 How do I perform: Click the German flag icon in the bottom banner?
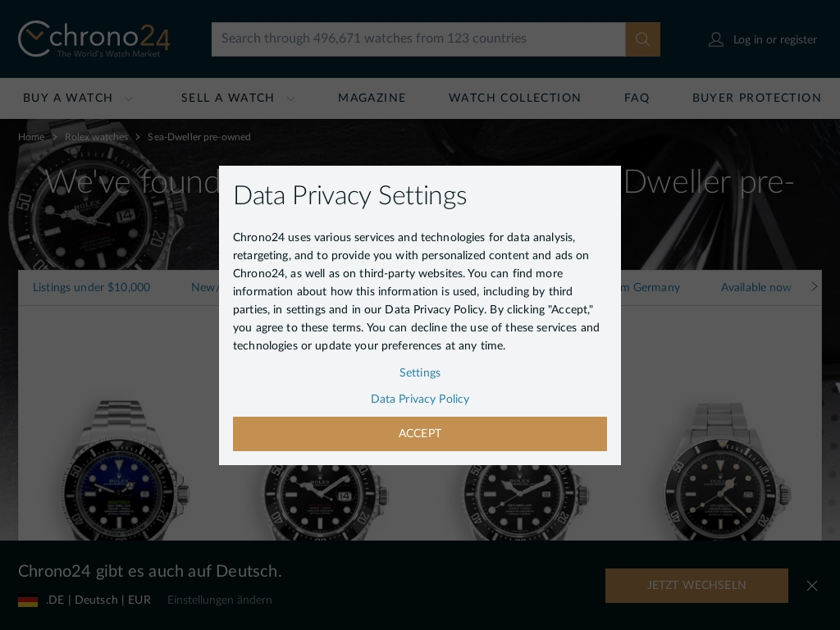click(x=28, y=600)
